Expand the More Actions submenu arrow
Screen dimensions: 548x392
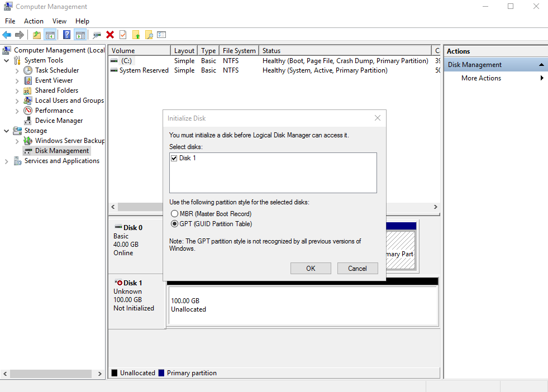[542, 78]
